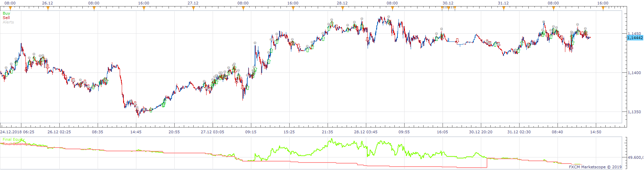Click the Final Balance legend label
The width and height of the screenshot is (644, 170).
(15, 144)
